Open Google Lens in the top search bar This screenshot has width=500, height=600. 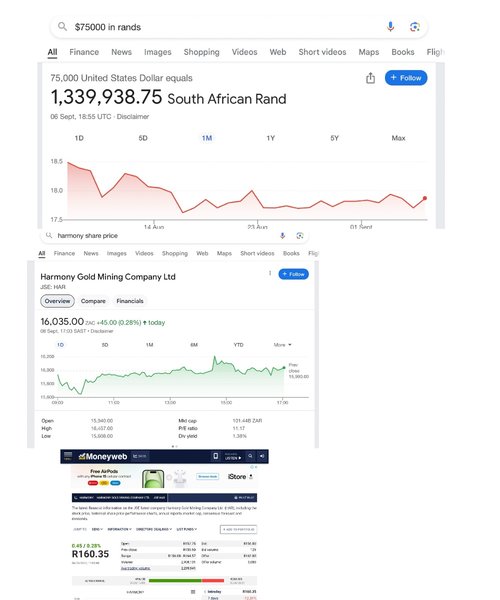click(x=414, y=26)
